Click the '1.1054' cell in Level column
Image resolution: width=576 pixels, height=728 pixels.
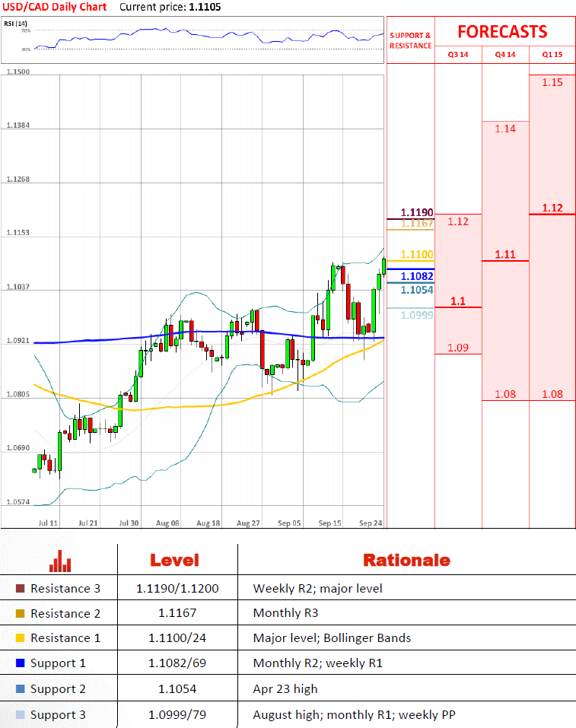pos(177,688)
